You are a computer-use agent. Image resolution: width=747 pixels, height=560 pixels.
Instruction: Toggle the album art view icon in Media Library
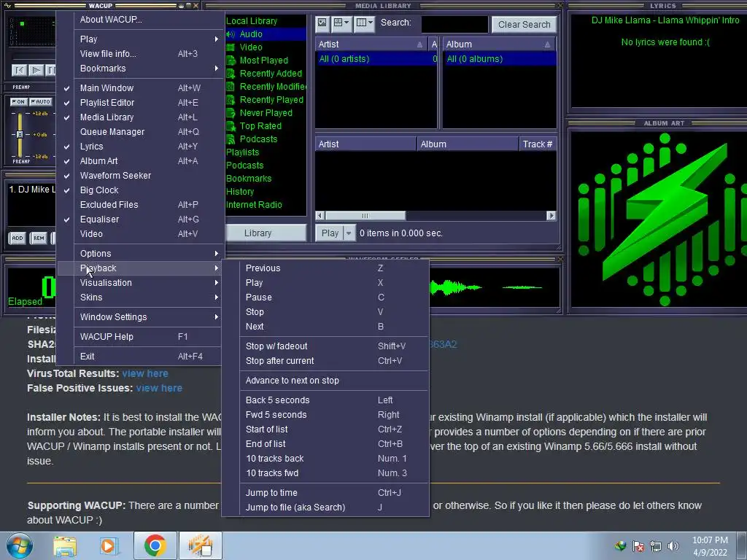click(322, 23)
